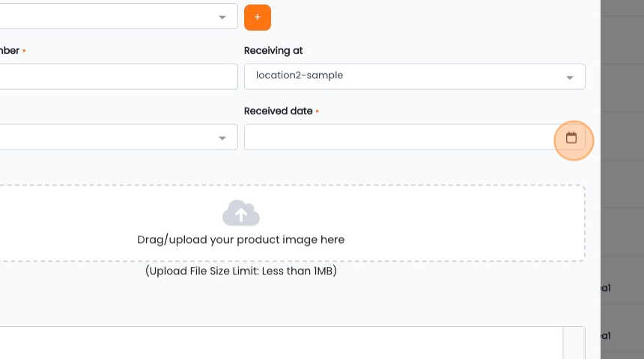Click the cloud upload icon
The height and width of the screenshot is (359, 644).
pos(241,213)
